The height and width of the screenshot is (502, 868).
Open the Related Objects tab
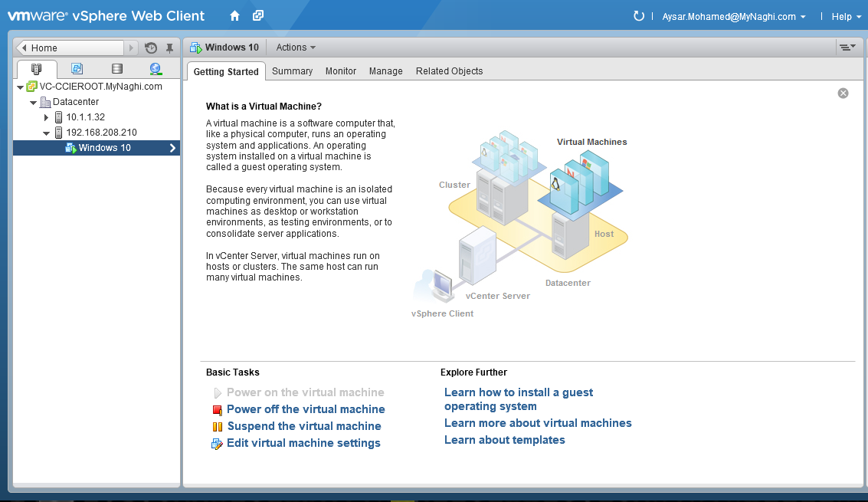[x=449, y=71]
